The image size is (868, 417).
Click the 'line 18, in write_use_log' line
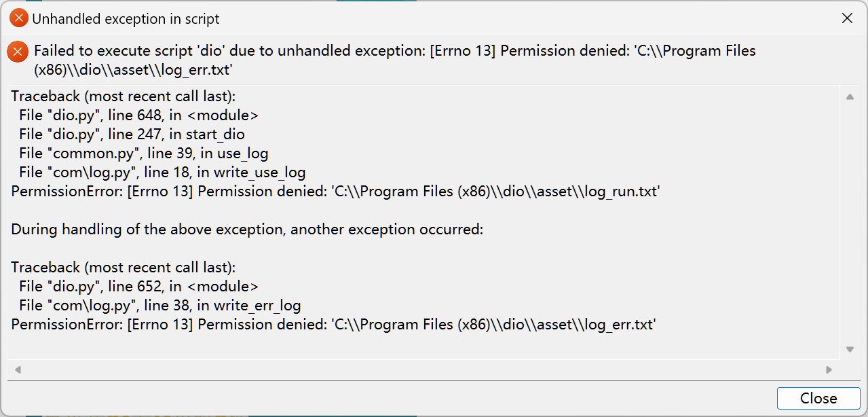click(162, 173)
